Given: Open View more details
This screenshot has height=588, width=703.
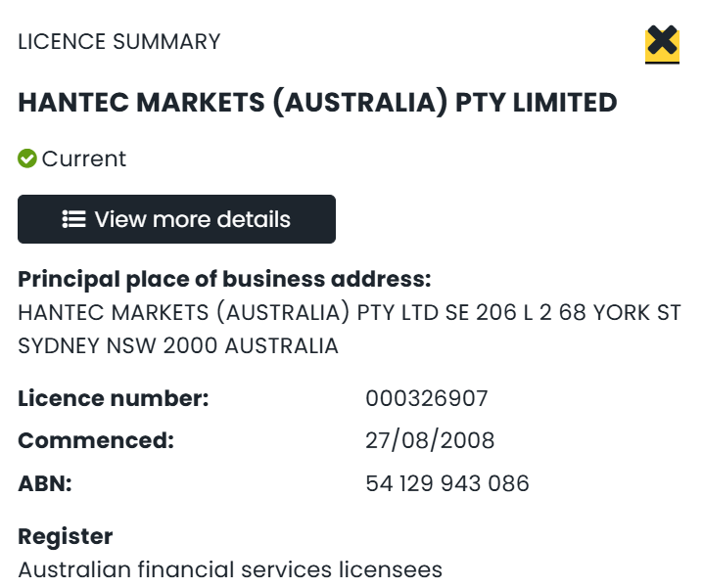Looking at the screenshot, I should pyautogui.click(x=176, y=219).
